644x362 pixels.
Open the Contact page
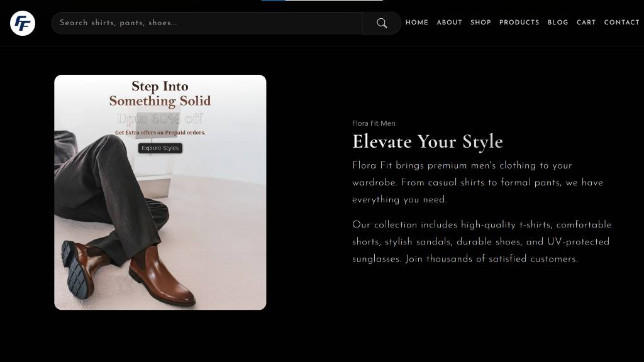(621, 23)
